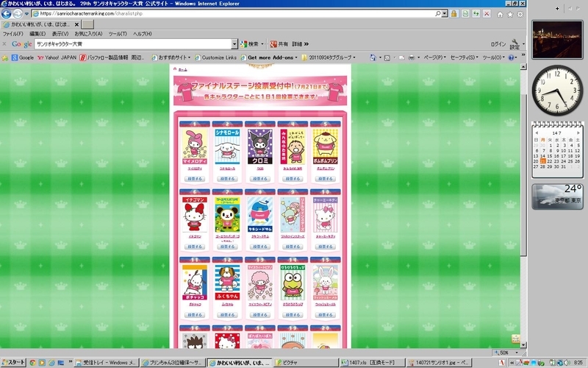Go back with the browser Back arrow
Image resolution: width=588 pixels, height=368 pixels.
[x=6, y=14]
